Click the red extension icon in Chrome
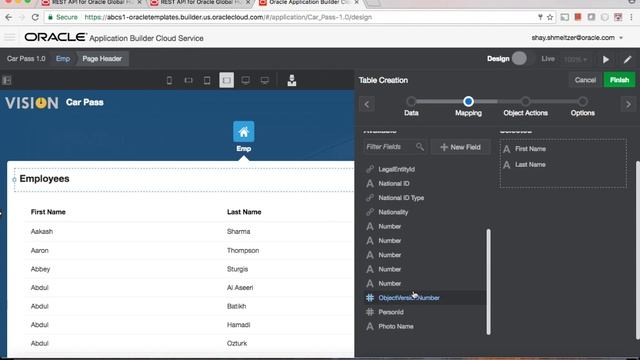The height and width of the screenshot is (360, 640). 578,17
